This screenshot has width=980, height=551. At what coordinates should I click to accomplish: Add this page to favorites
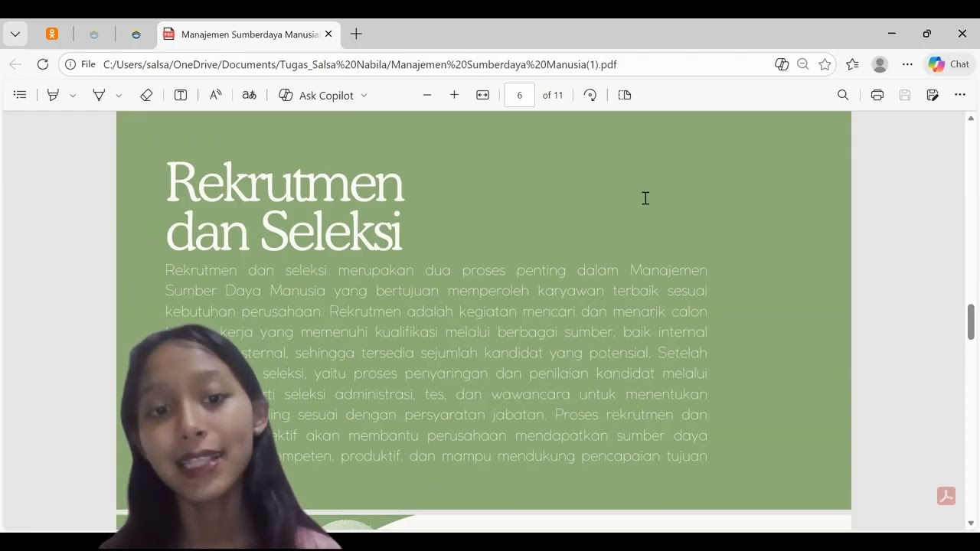click(x=825, y=64)
